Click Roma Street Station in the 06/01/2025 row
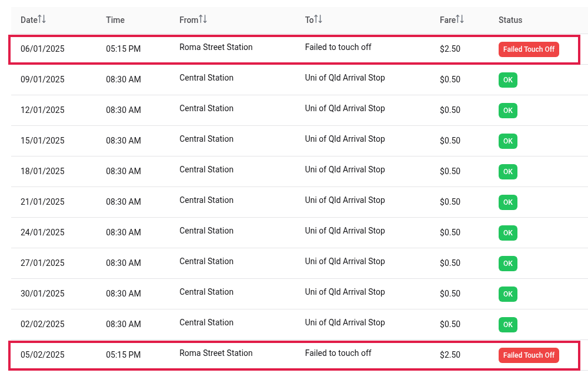 216,47
